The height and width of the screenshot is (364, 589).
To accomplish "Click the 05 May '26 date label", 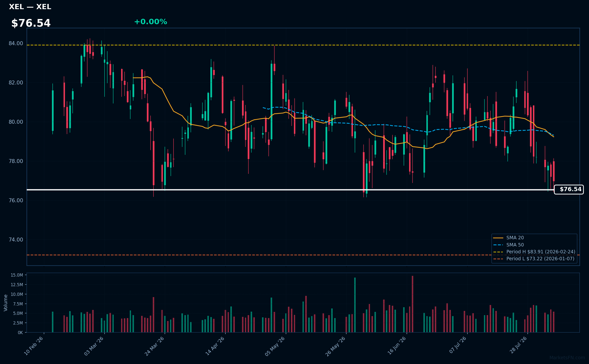I will click(x=275, y=346).
